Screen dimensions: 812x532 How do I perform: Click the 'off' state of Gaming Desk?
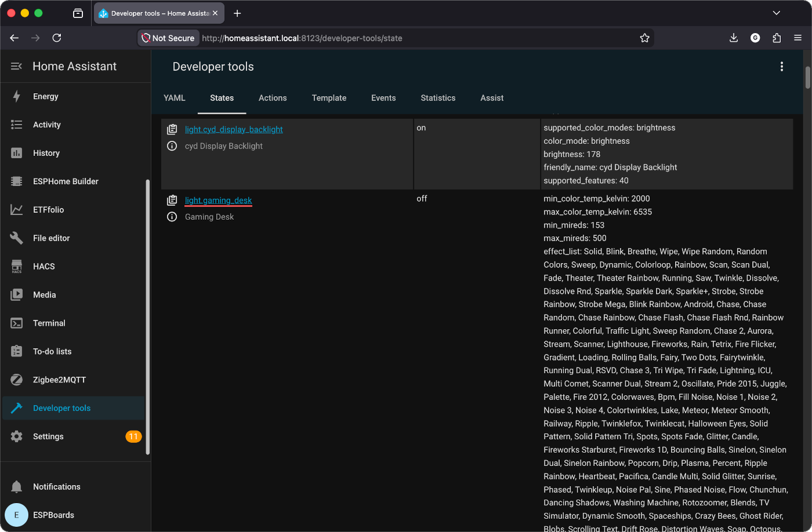[422, 199]
